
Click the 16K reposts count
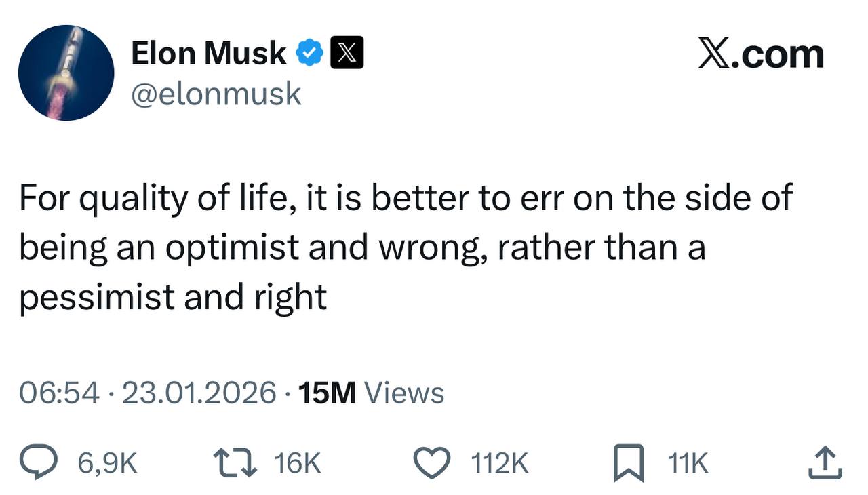coord(297,464)
